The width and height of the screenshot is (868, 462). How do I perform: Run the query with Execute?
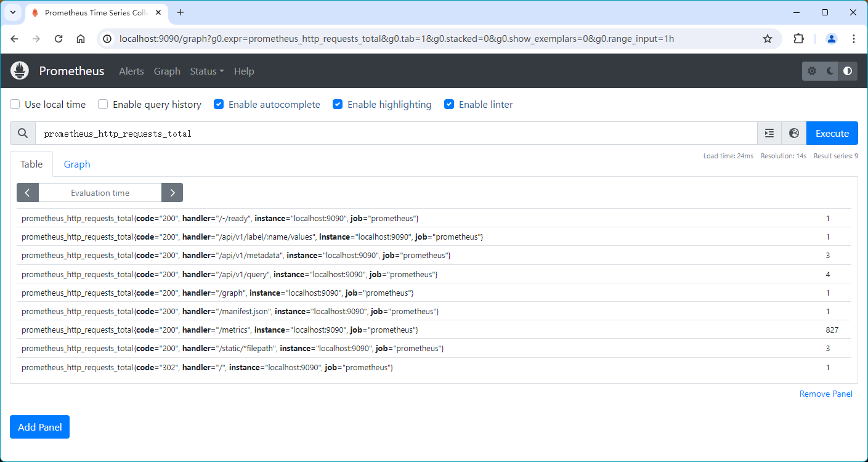pos(832,133)
